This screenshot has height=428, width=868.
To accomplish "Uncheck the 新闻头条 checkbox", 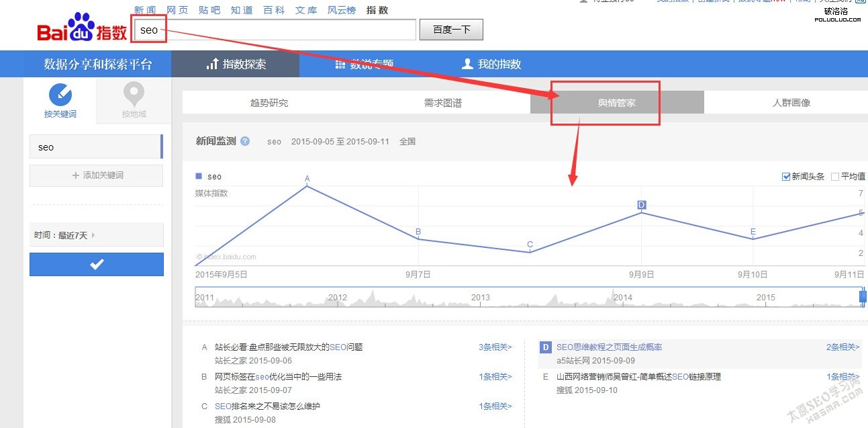I will point(787,176).
